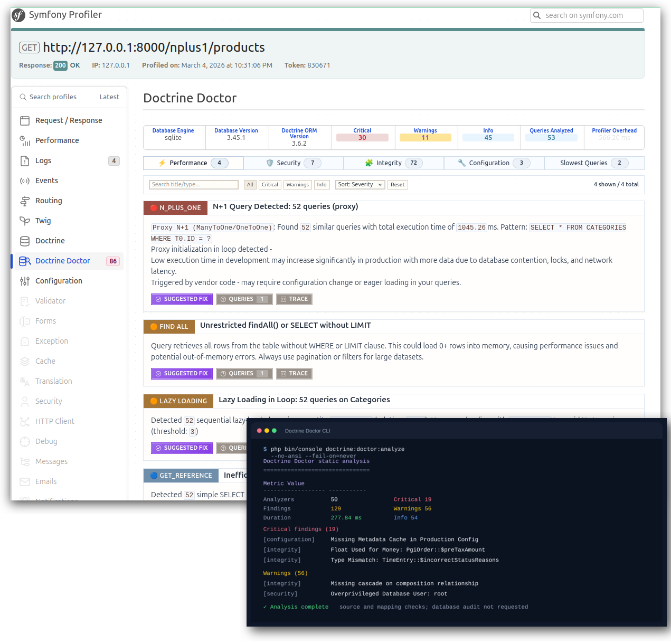The width and height of the screenshot is (671, 644).
Task: Click the wrench icon on Configuration tab
Action: pyautogui.click(x=462, y=163)
